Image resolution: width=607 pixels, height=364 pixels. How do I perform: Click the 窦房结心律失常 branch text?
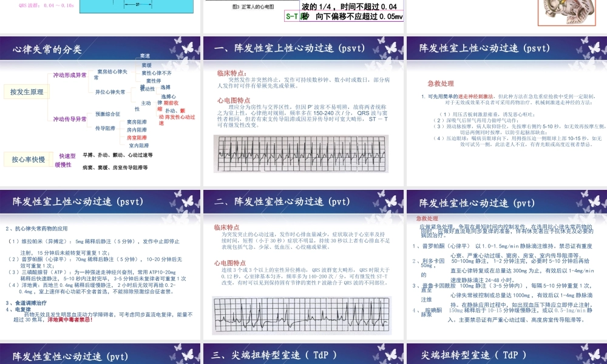click(x=110, y=74)
